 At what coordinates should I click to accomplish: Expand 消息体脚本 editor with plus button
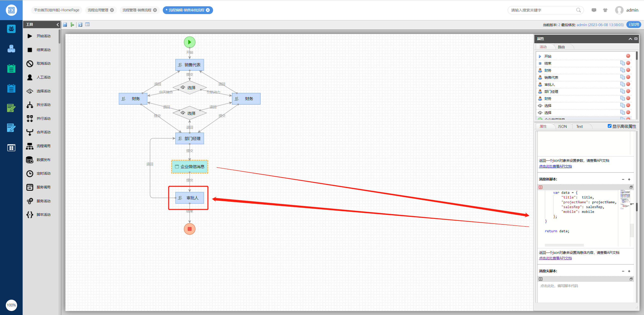(629, 179)
